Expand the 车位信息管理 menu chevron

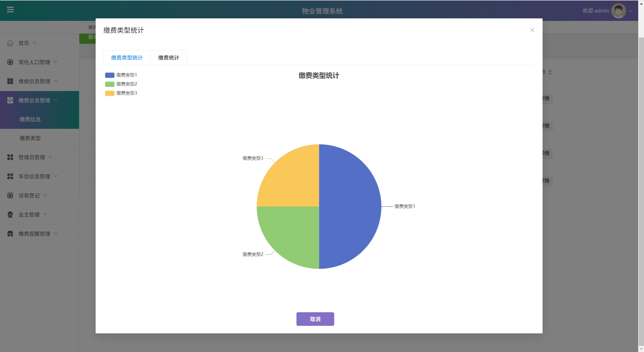click(x=56, y=176)
